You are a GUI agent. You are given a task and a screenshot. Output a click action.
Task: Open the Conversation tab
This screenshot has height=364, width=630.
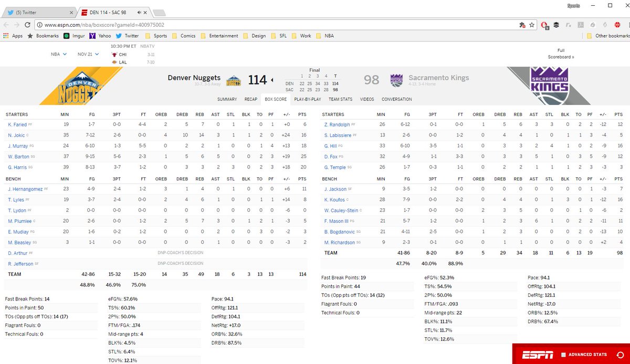[x=397, y=99]
